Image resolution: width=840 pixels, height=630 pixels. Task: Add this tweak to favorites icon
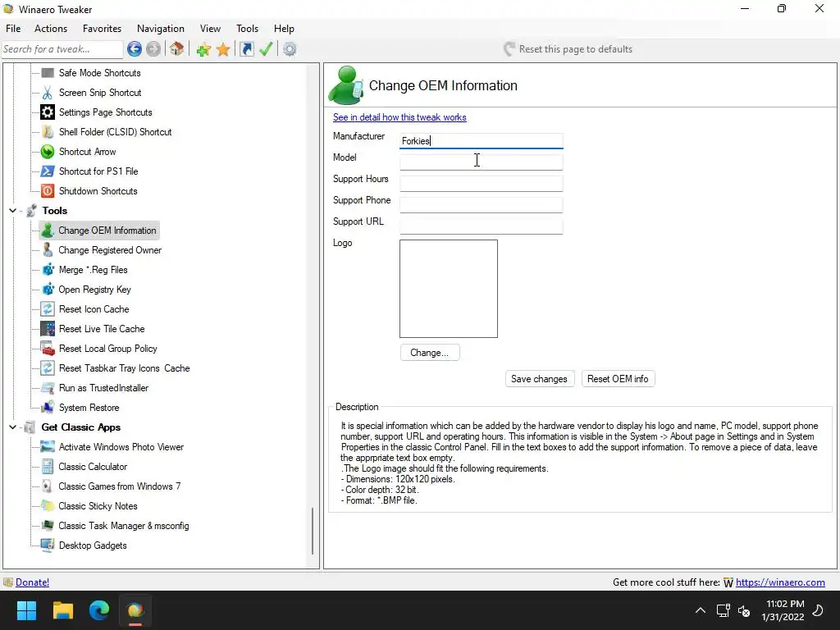point(203,50)
